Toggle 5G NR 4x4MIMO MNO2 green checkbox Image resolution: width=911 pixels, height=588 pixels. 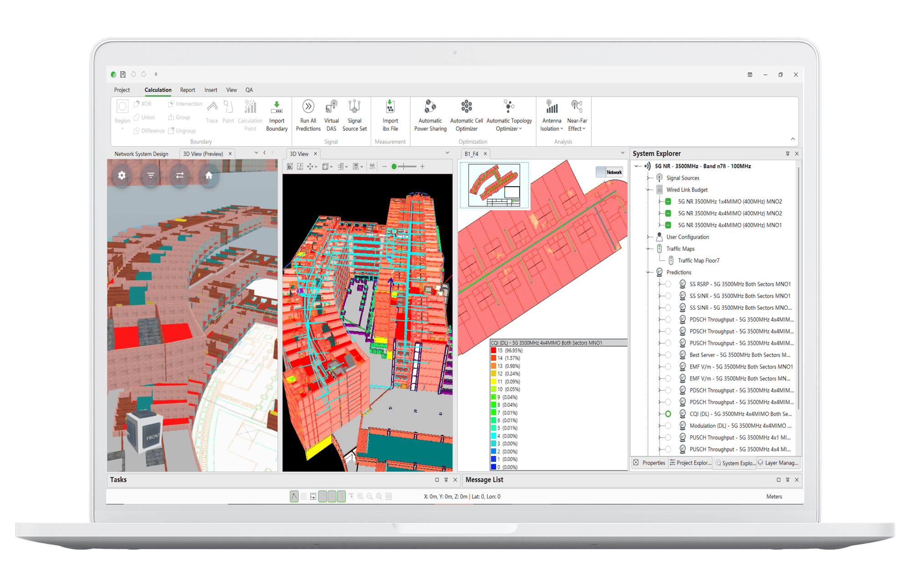668,213
